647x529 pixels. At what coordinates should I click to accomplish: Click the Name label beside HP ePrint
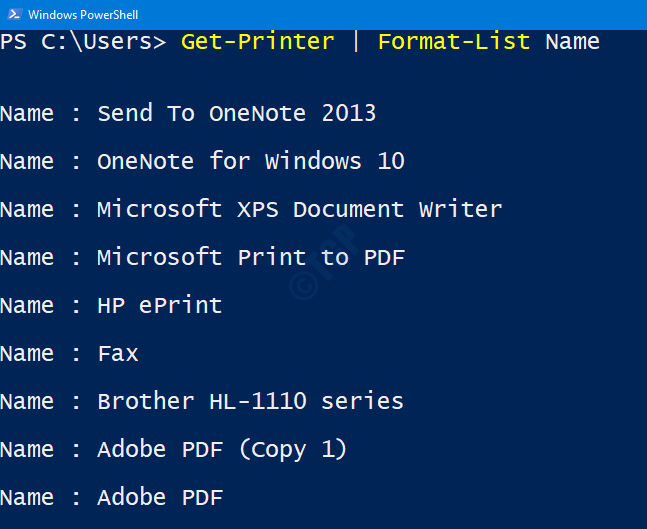coord(27,305)
